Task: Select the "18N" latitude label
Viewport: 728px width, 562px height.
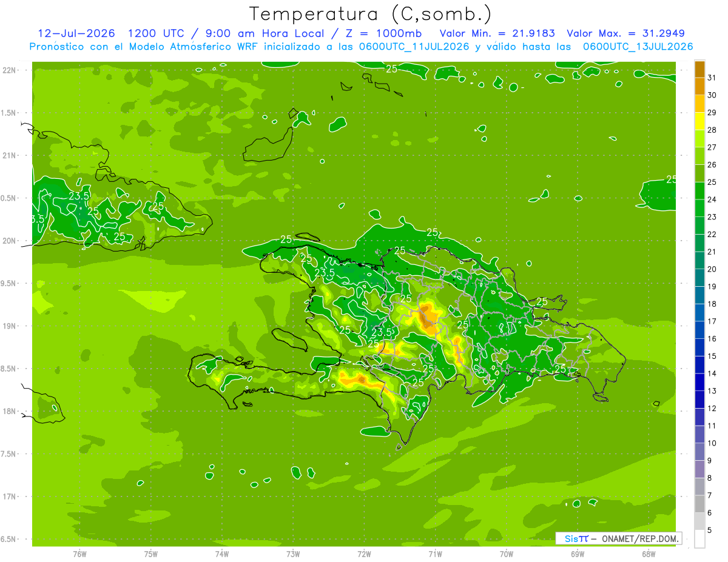Action: click(x=10, y=411)
